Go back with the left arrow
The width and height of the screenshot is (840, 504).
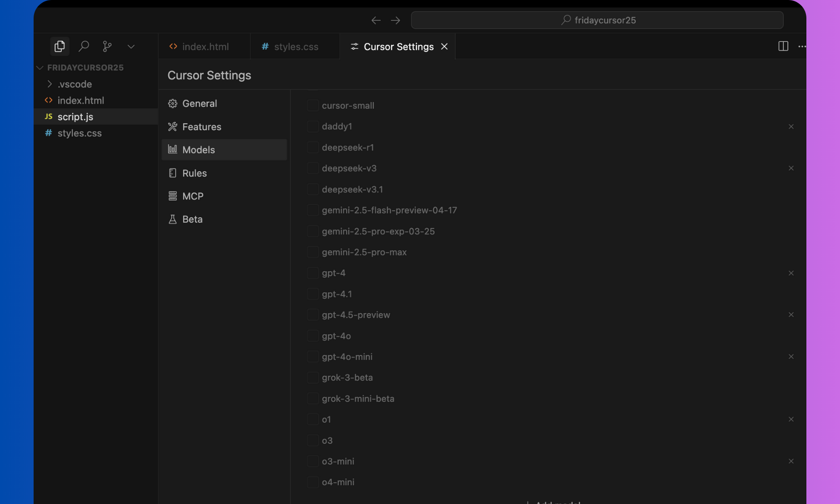(x=376, y=20)
